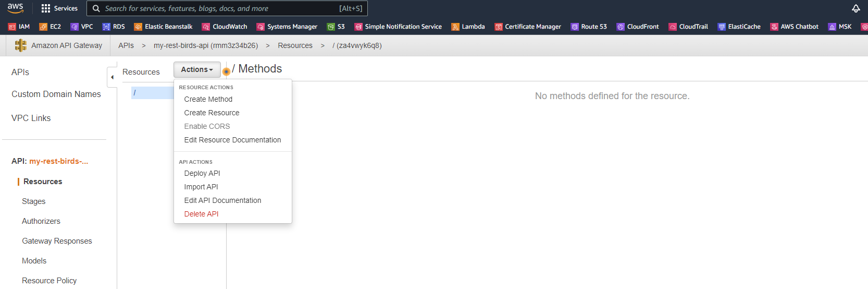Open Authorizers in API sidebar
The height and width of the screenshot is (289, 868).
pos(41,221)
